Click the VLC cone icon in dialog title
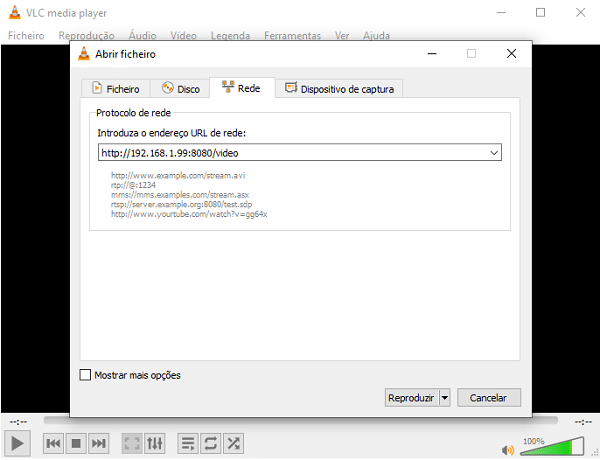 pyautogui.click(x=84, y=54)
